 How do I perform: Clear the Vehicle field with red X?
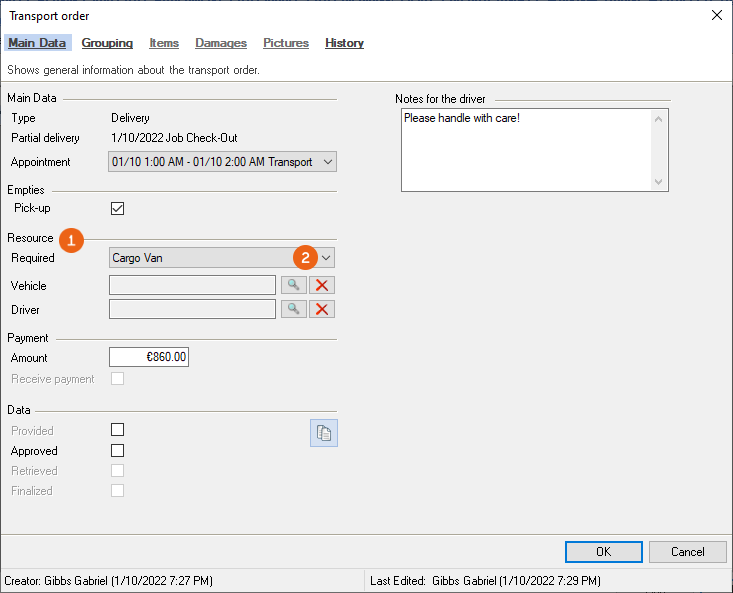pos(322,285)
